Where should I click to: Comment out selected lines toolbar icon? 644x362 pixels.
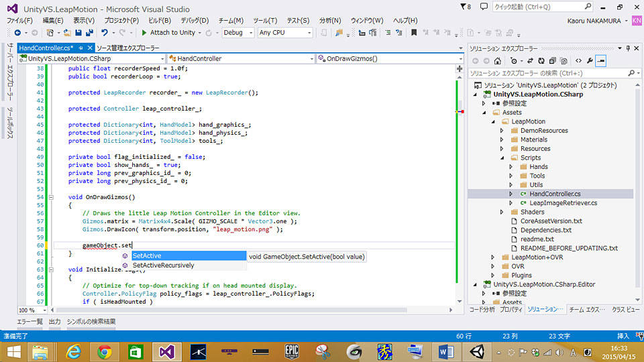point(388,32)
